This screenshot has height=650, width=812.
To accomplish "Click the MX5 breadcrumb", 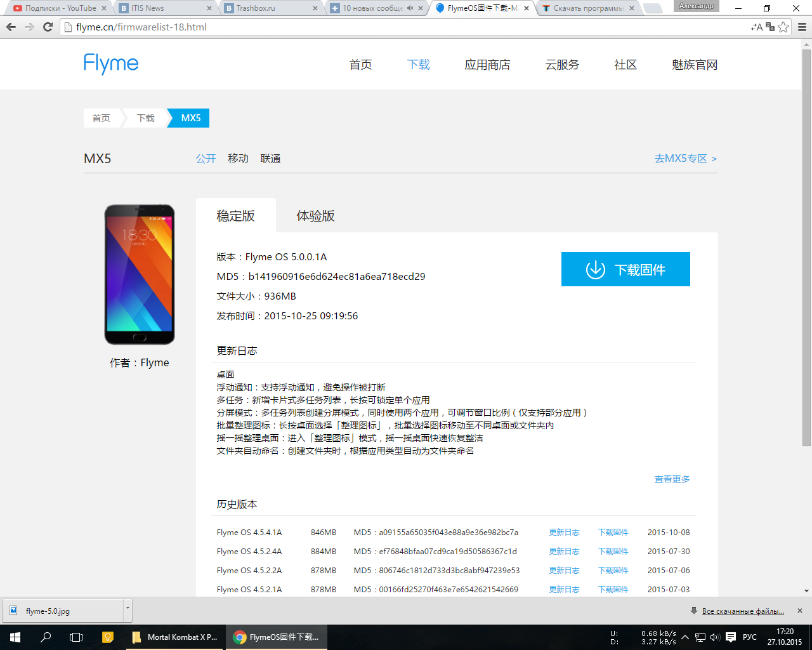I will pos(190,118).
